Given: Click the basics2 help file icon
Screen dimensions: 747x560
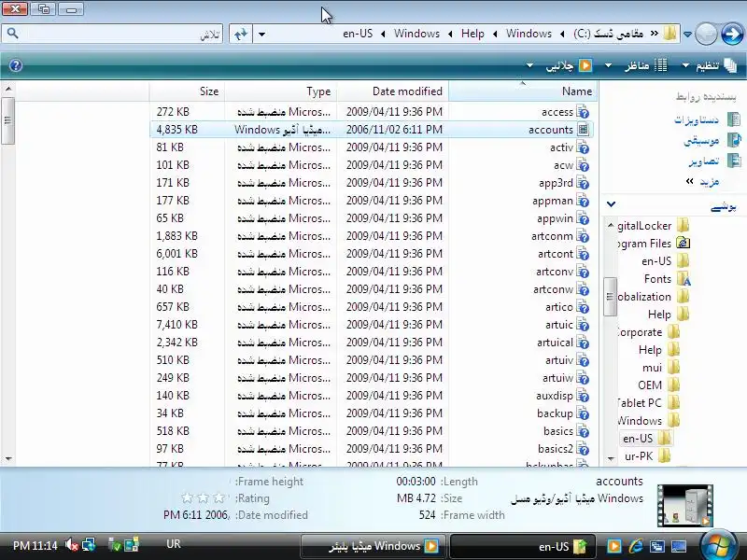Looking at the screenshot, I should [x=583, y=449].
